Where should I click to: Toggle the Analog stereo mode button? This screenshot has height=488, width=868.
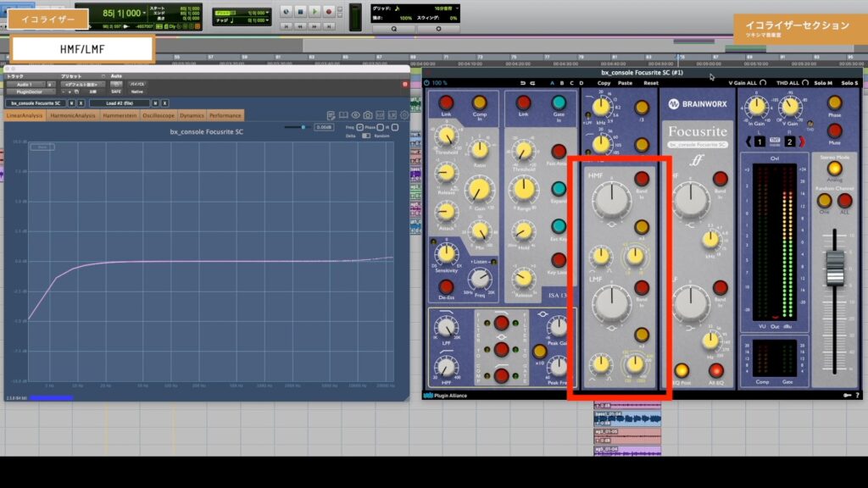834,169
